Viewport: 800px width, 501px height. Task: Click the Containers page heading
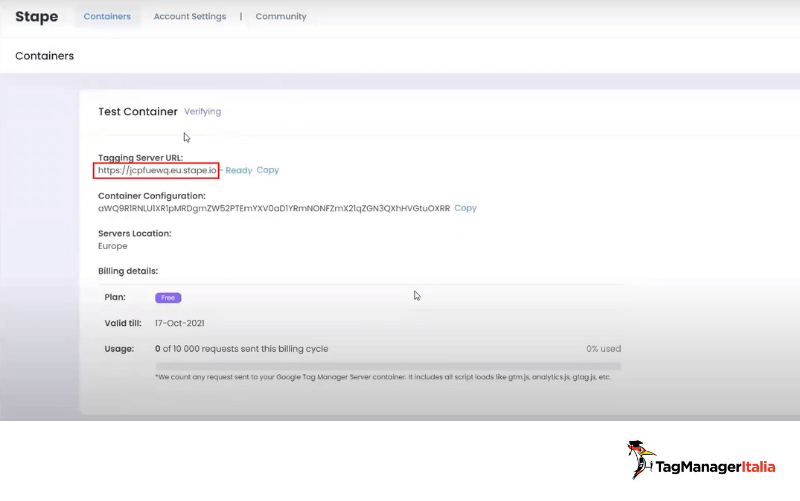44,56
